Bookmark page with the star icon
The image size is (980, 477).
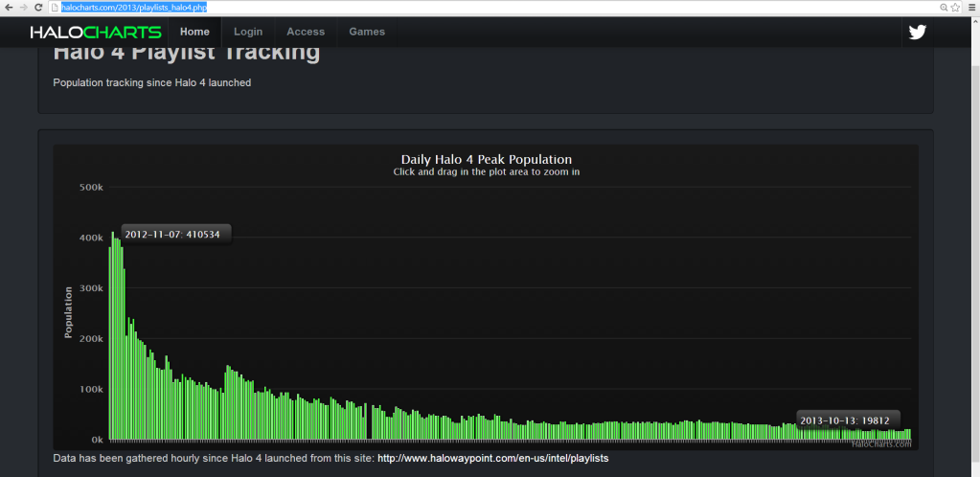pos(955,8)
